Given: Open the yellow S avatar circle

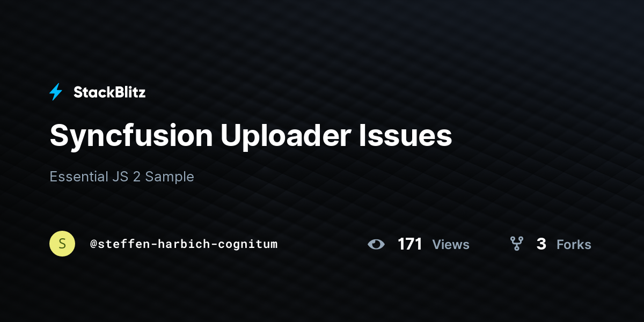Looking at the screenshot, I should click(62, 244).
